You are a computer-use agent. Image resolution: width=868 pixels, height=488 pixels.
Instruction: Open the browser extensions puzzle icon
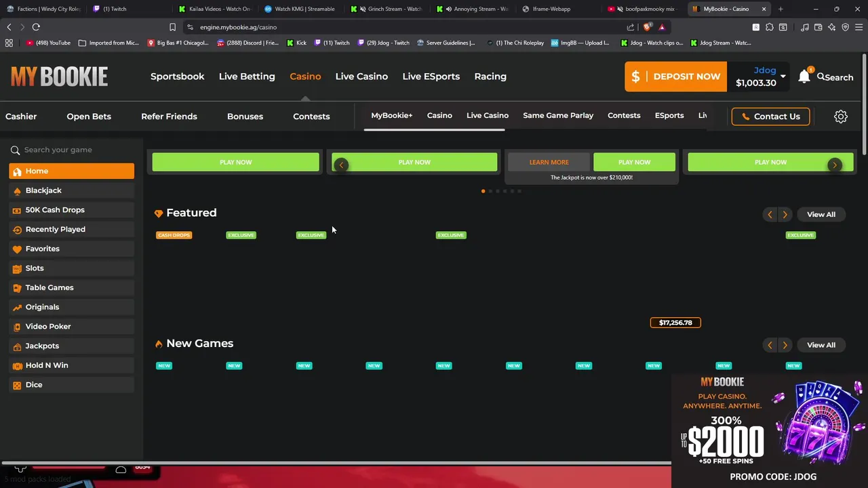(769, 27)
